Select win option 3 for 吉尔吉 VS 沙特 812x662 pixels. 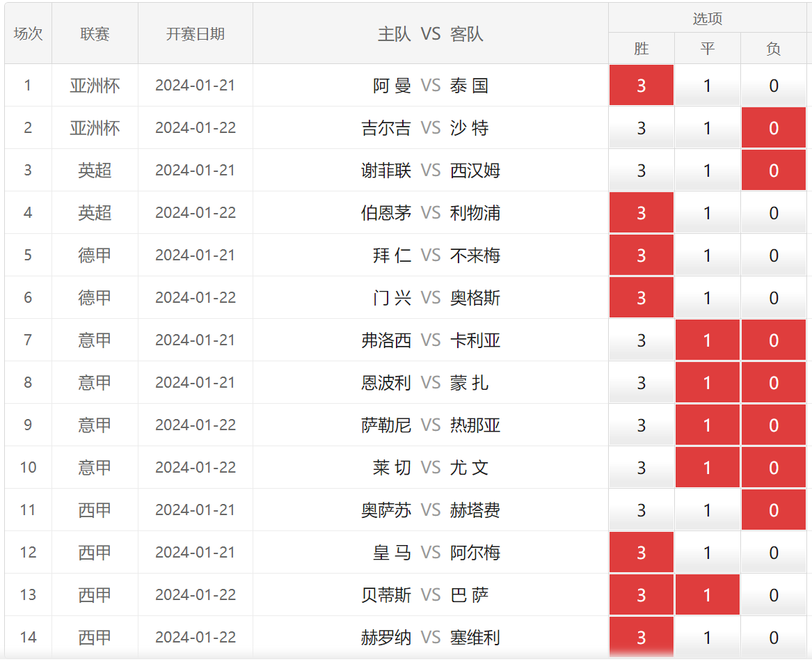point(641,127)
